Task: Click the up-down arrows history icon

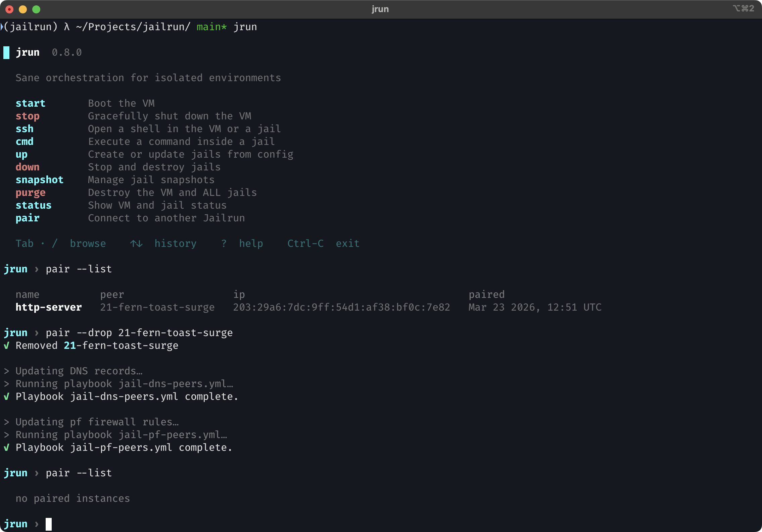Action: pyautogui.click(x=136, y=244)
